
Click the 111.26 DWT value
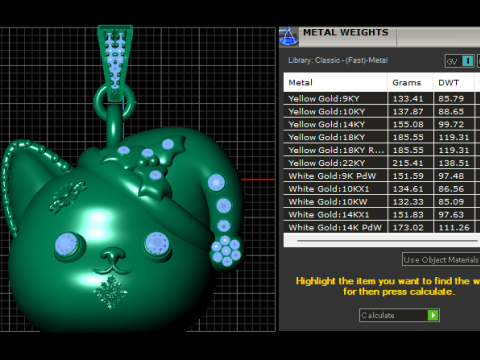(x=454, y=228)
